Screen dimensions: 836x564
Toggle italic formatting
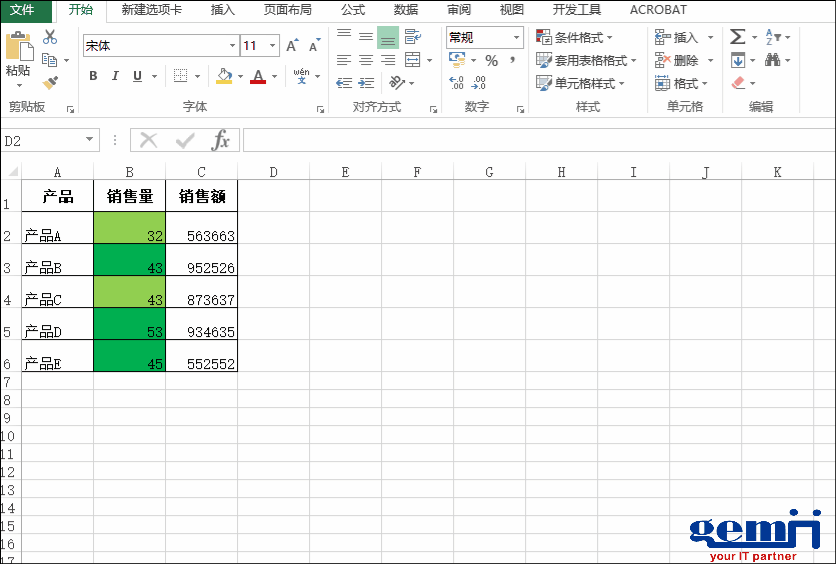(115, 76)
